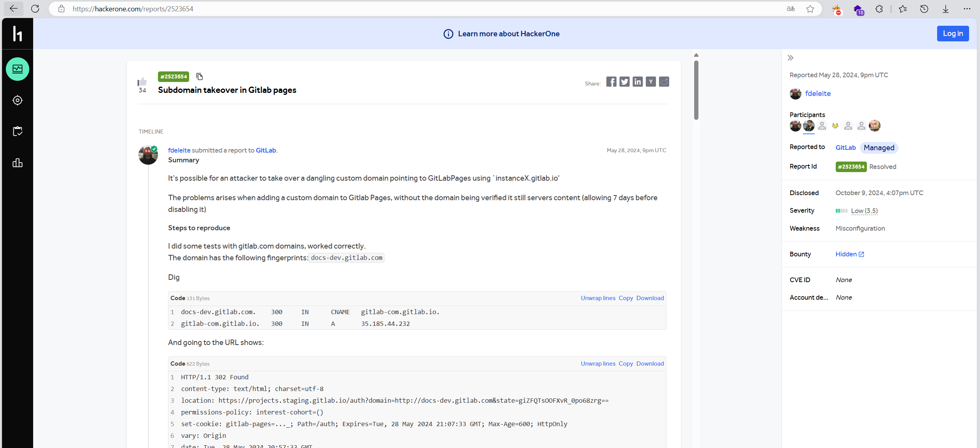Click the clipboard checkmark sidebar icon
The height and width of the screenshot is (448, 980).
pos(18,131)
